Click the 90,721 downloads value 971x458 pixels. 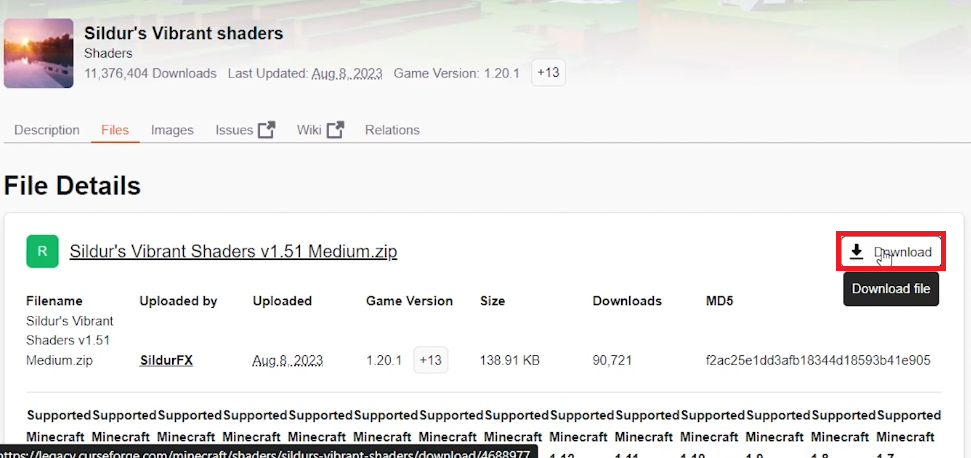[x=612, y=360]
